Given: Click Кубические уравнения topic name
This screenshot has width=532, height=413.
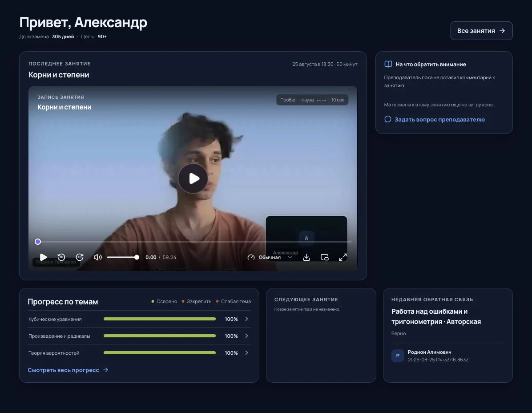Looking at the screenshot, I should pyautogui.click(x=55, y=319).
